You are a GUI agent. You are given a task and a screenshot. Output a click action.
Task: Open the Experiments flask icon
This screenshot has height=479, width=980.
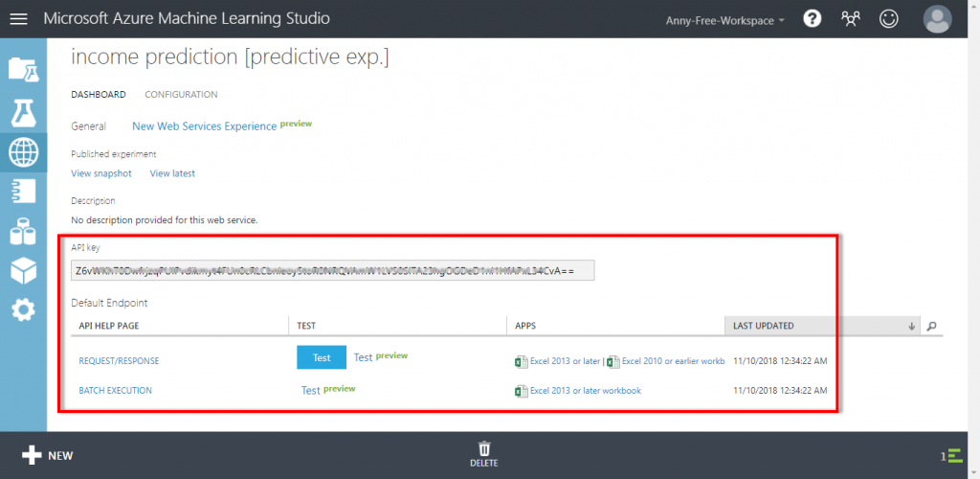pyautogui.click(x=23, y=113)
